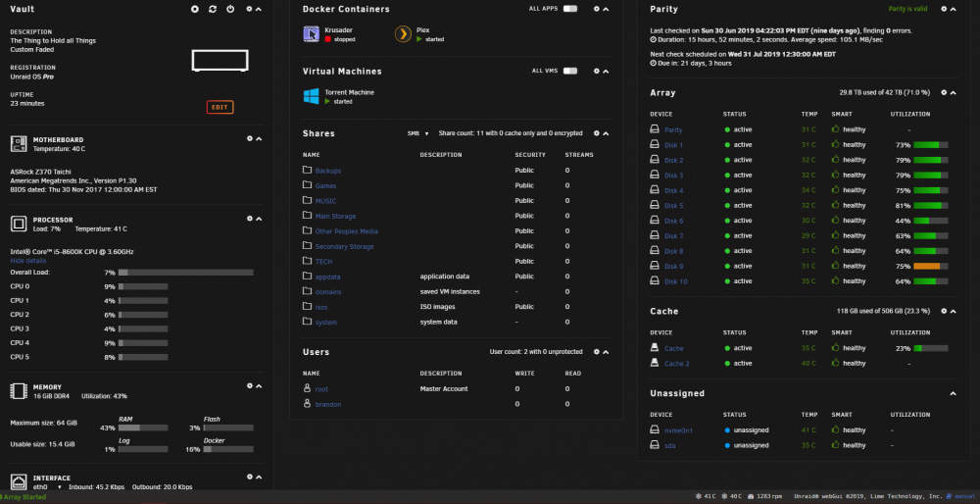The width and height of the screenshot is (980, 504).
Task: Collapse the Vault panel with its chevron
Action: click(x=259, y=10)
